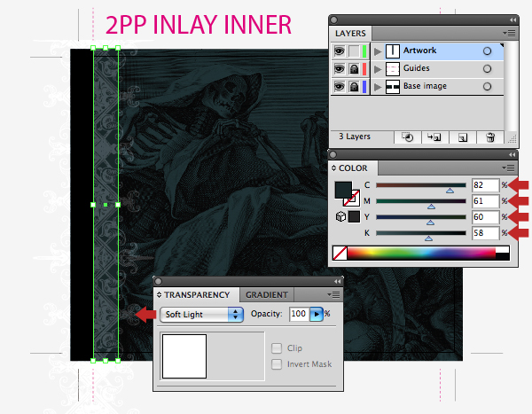Hide the Base image layer with its eye icon

coord(339,87)
